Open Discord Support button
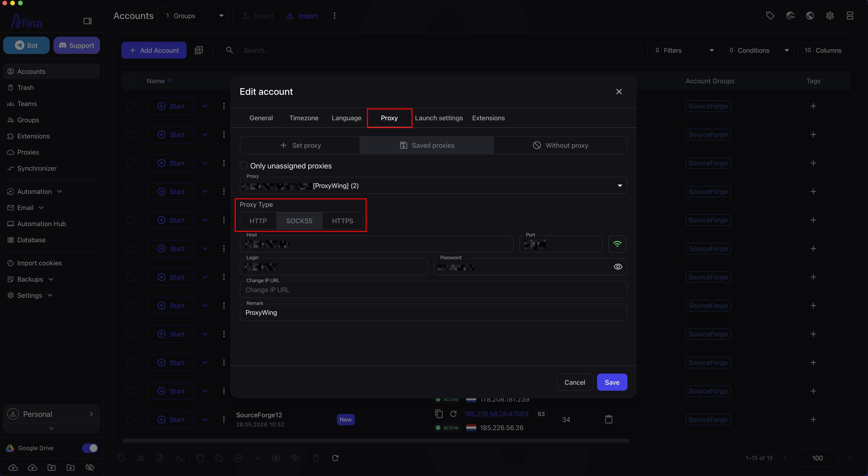This screenshot has width=868, height=476. (76, 45)
